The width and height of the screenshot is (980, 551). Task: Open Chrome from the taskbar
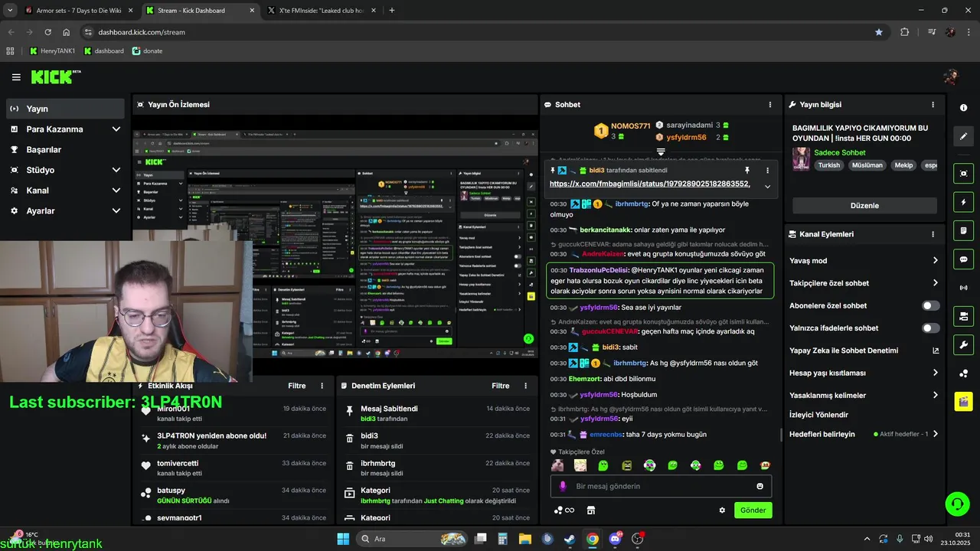pyautogui.click(x=592, y=539)
